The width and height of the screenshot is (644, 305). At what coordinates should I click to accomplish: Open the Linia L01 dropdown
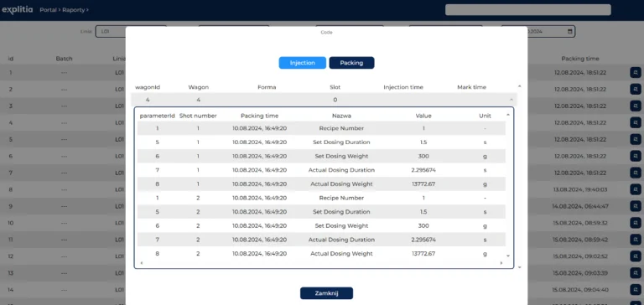110,31
